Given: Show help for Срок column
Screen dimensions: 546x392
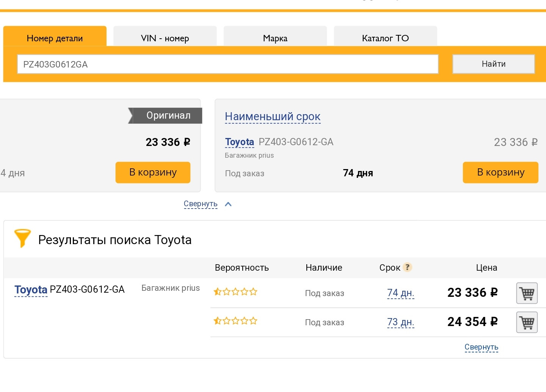Looking at the screenshot, I should (x=407, y=267).
